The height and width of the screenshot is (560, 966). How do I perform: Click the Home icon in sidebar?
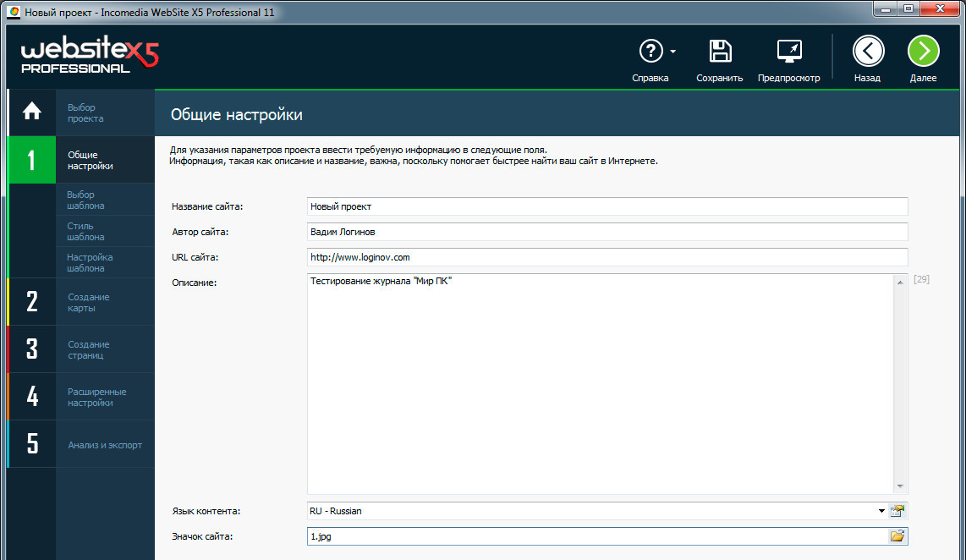coord(31,112)
